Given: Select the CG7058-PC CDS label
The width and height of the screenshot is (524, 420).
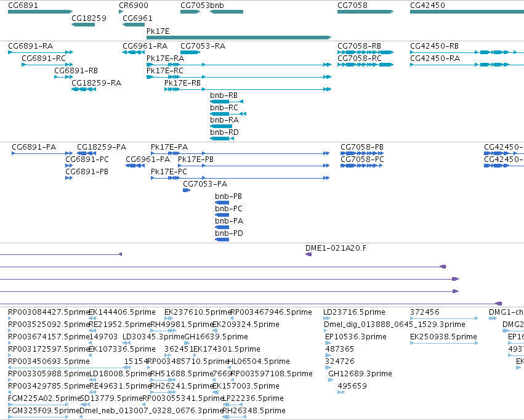Looking at the screenshot, I should [362, 160].
